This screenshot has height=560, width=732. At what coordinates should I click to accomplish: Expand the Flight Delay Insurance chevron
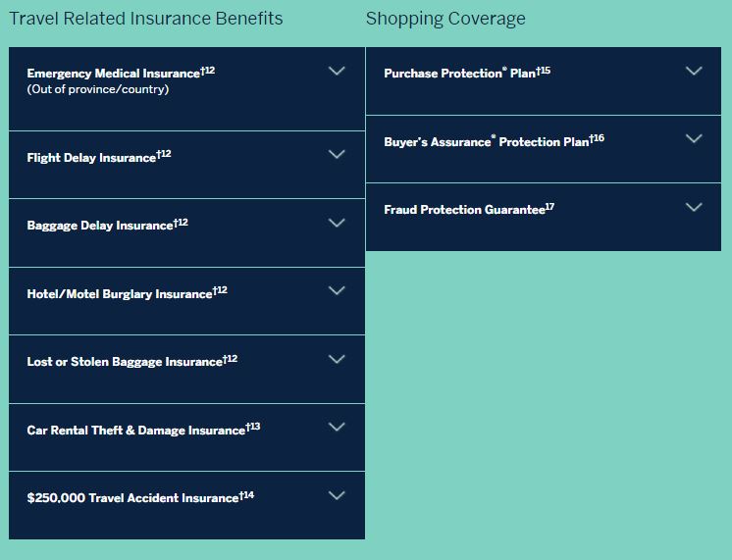[337, 155]
